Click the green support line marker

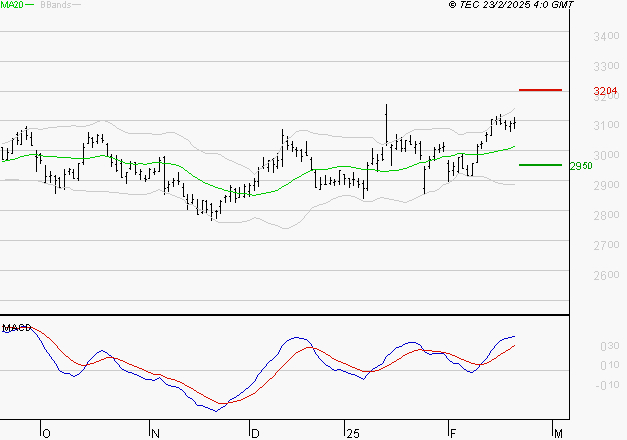point(540,165)
